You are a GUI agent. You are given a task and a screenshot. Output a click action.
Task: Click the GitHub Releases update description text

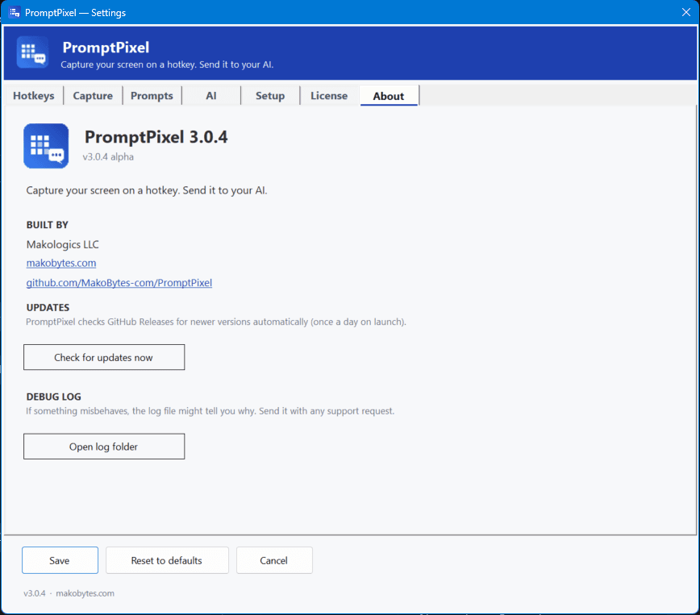[x=216, y=322]
